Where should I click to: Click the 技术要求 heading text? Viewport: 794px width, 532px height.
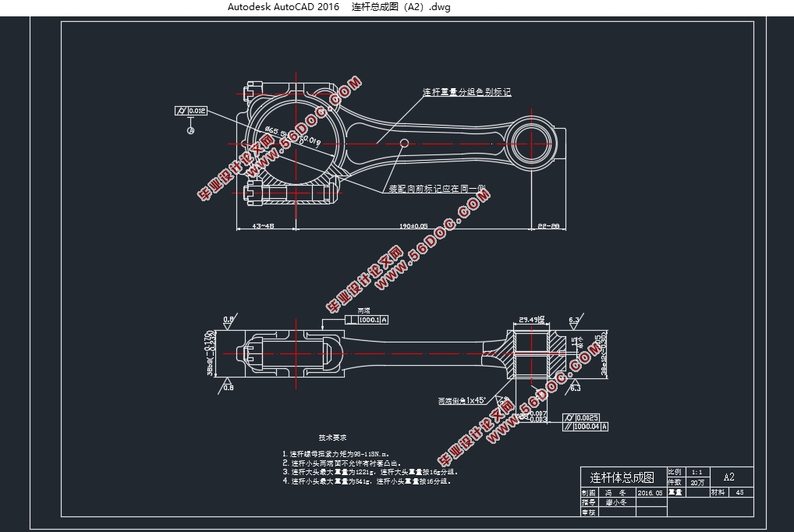coord(332,438)
